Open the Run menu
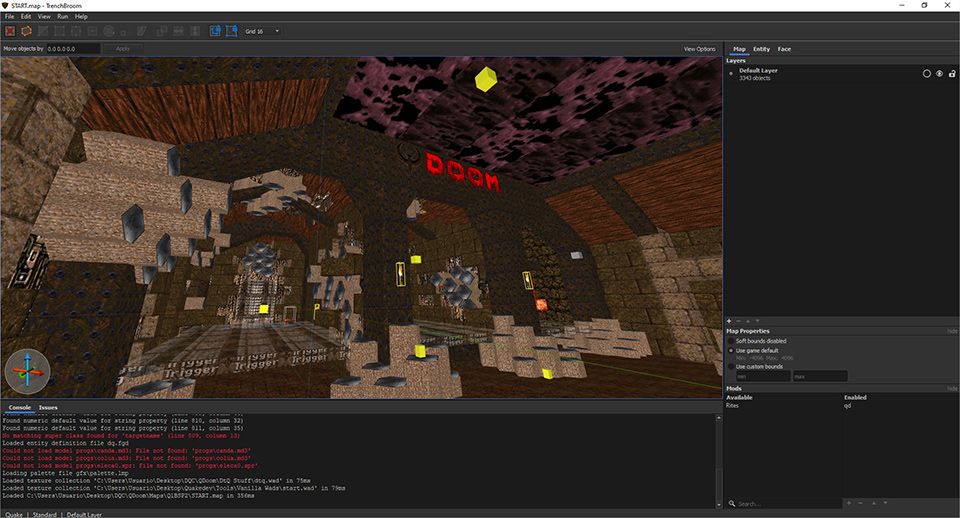This screenshot has width=960, height=518. coord(62,17)
